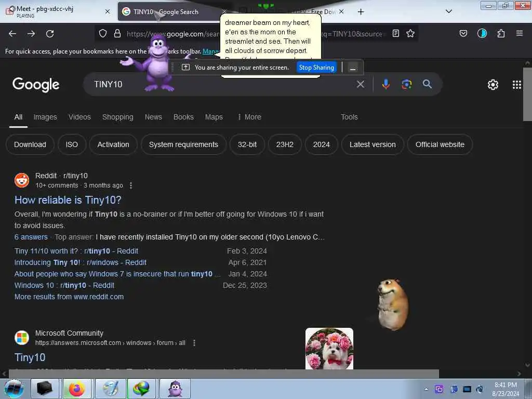Start voice search with microphone icon
The height and width of the screenshot is (399, 532).
pos(386,84)
